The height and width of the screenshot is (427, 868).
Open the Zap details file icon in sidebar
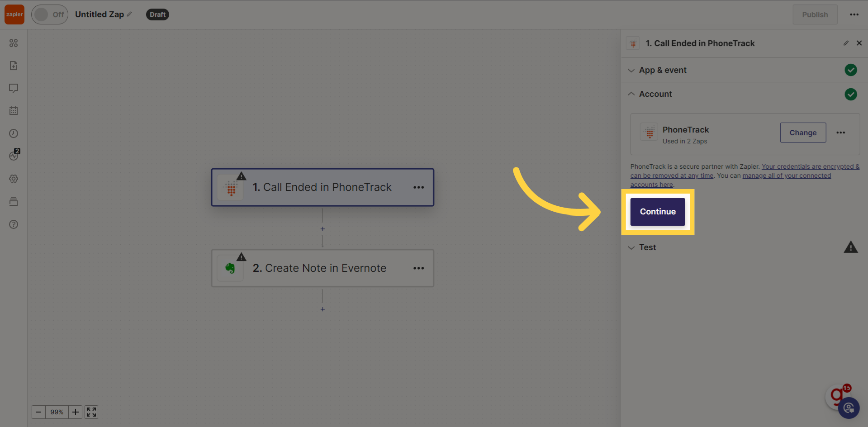(14, 66)
